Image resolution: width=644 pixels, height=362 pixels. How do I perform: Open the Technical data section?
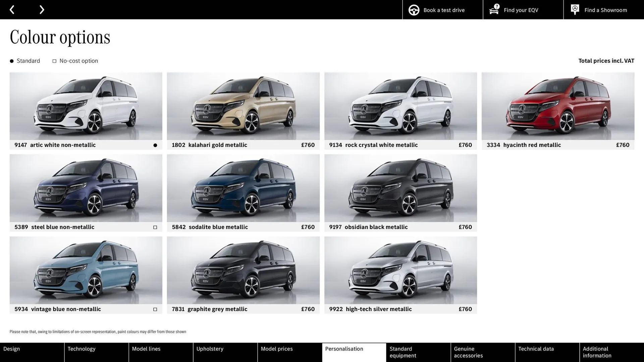pyautogui.click(x=536, y=349)
